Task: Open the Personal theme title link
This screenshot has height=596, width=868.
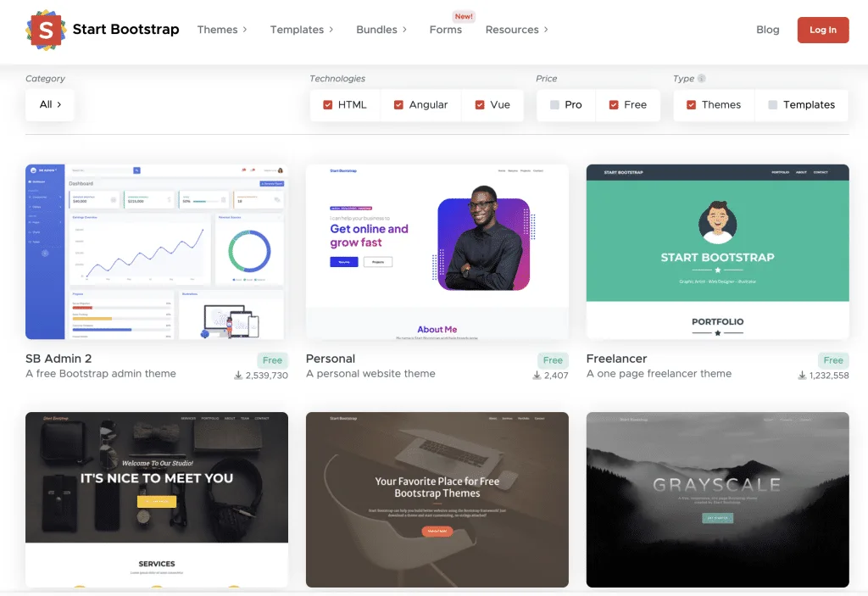Action: coord(331,359)
